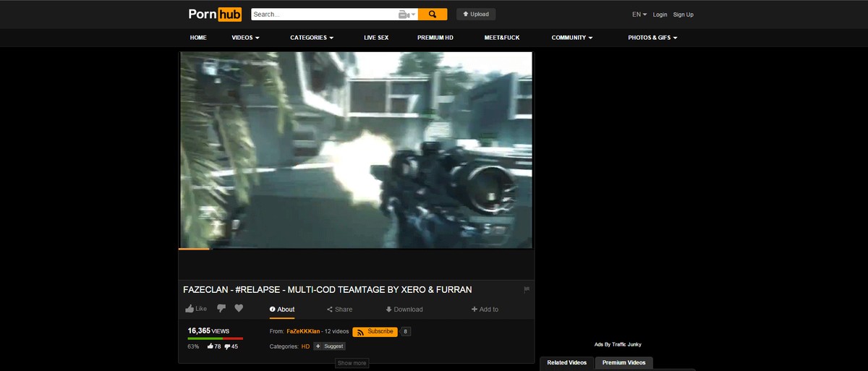This screenshot has height=371, width=868.
Task: Click the HD category link
Action: pyautogui.click(x=306, y=346)
